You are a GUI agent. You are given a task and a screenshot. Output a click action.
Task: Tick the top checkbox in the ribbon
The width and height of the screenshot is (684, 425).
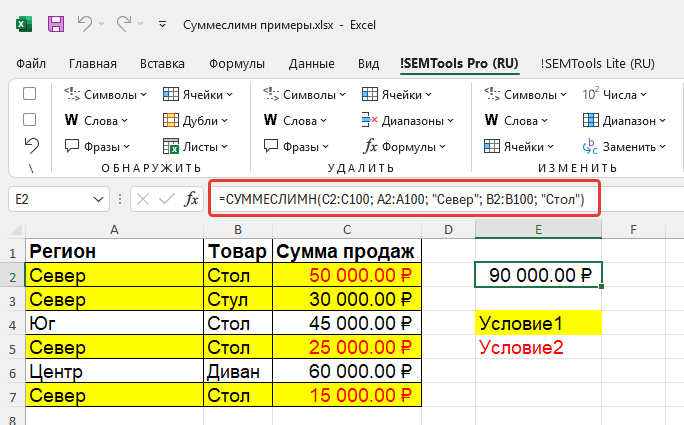(x=29, y=94)
